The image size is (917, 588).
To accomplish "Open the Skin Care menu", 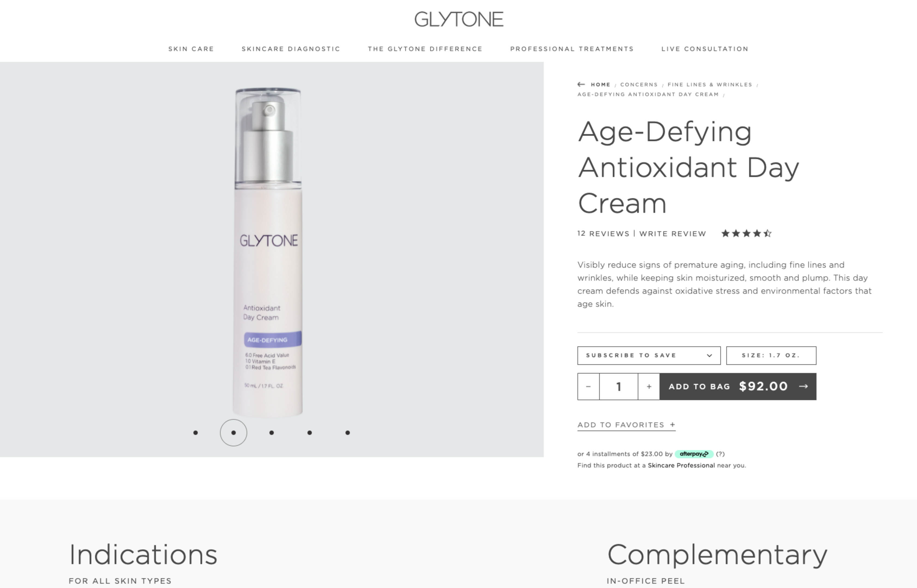I will [191, 49].
